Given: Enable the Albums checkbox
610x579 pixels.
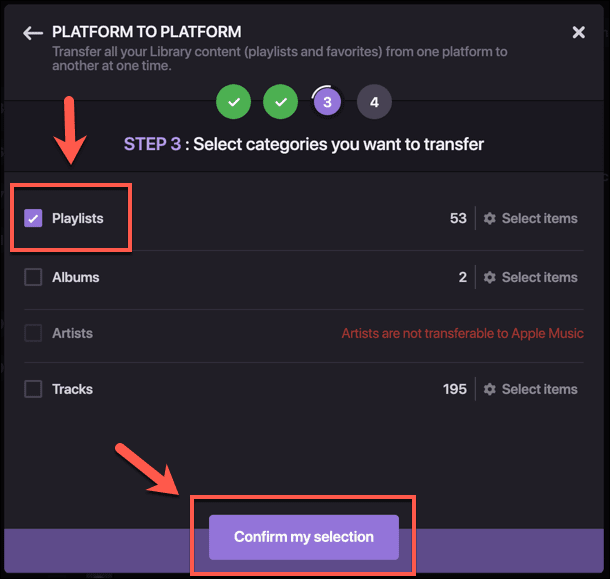Looking at the screenshot, I should pos(33,277).
